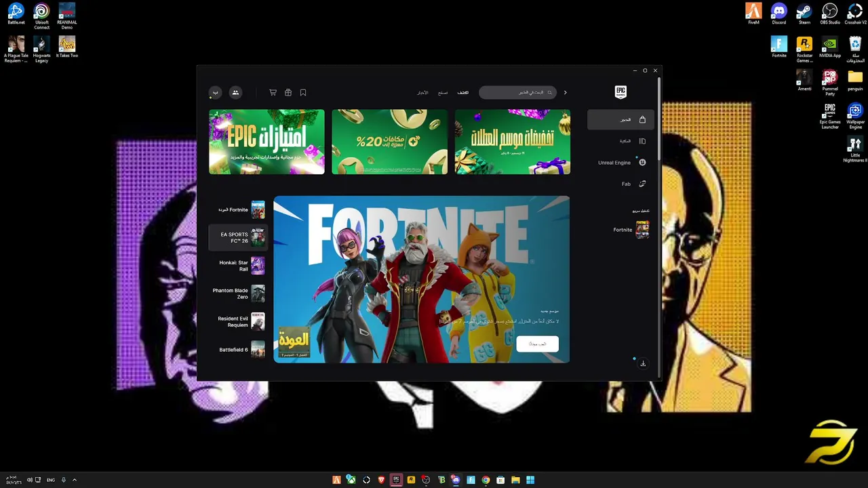Screen dimensions: 868x488
Task: Click the Epic Games logo in sidebar
Action: (620, 92)
